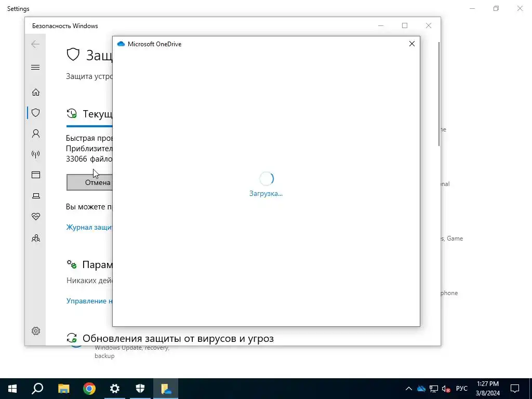The width and height of the screenshot is (532, 399).
Task: Open File Explorer from taskbar
Action: point(63,389)
